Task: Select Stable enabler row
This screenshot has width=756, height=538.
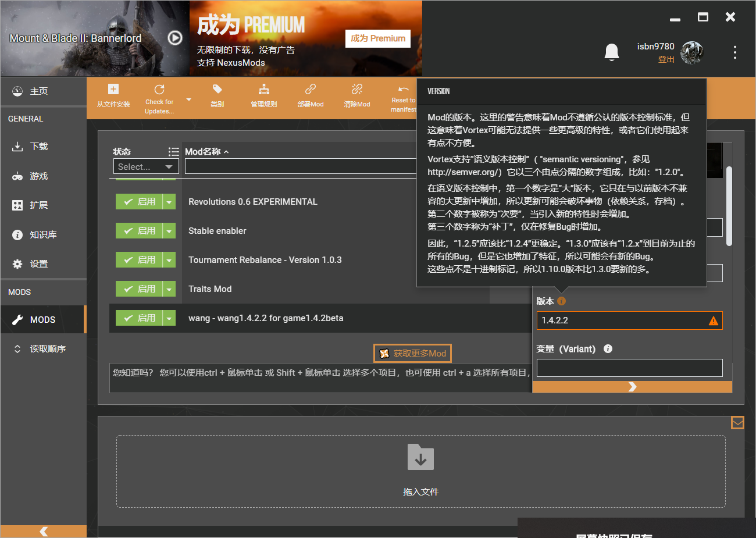Action: pyautogui.click(x=263, y=231)
